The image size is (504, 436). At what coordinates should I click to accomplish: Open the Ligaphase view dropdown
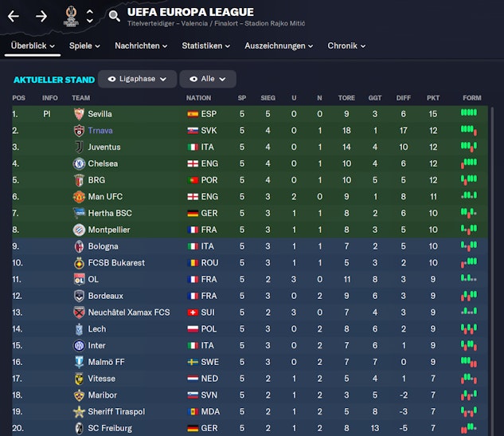point(137,79)
